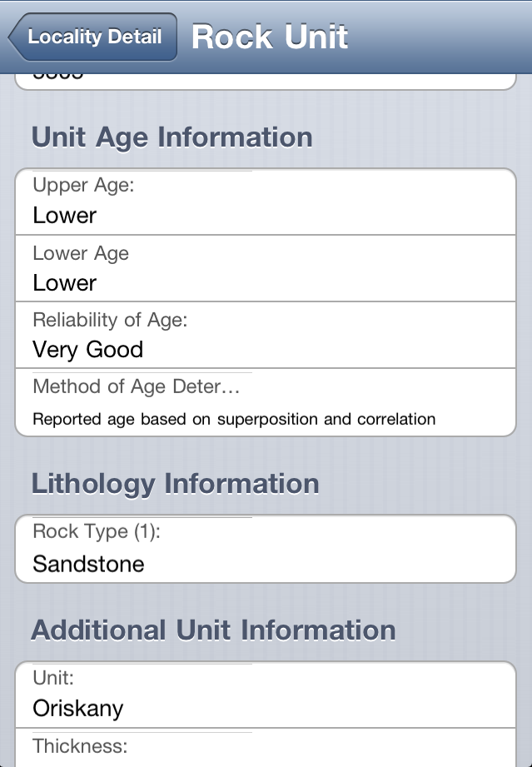
Task: Tap the Unit Age Information header
Action: [x=172, y=137]
